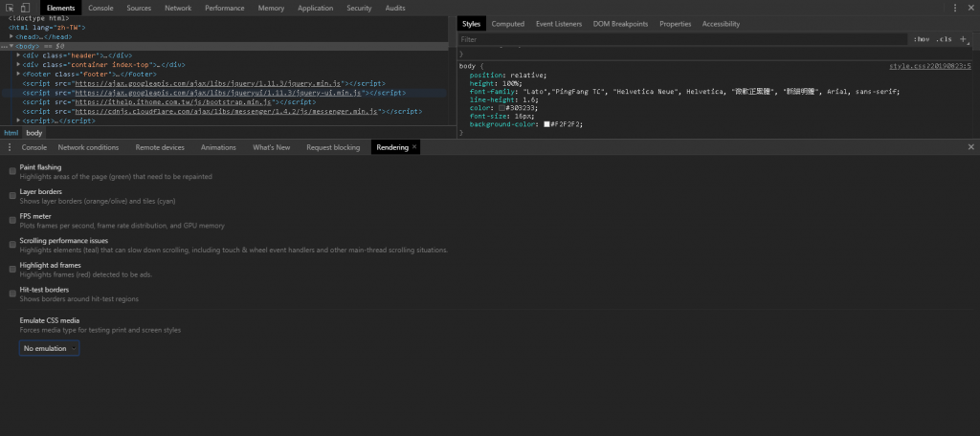Click the #303233 color swatch
This screenshot has width=980, height=436.
(x=501, y=108)
